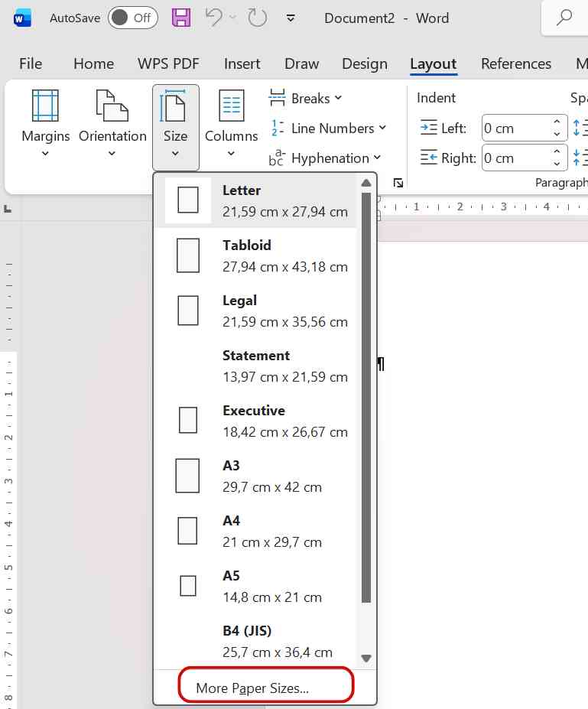Open the Draw tab
588x709 pixels.
click(x=301, y=63)
